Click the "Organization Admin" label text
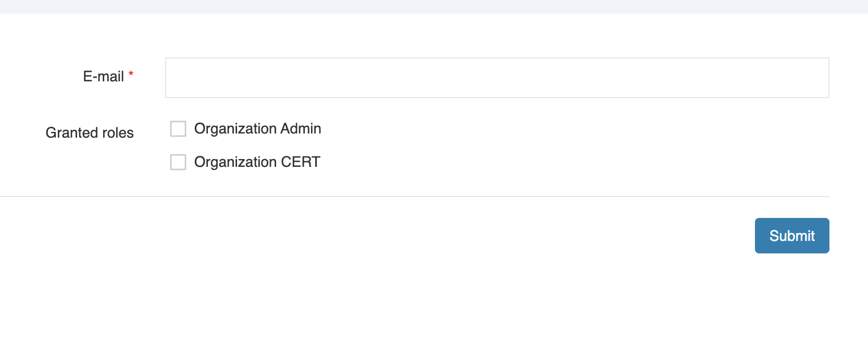Screen dimensions: 868x341 coord(257,129)
